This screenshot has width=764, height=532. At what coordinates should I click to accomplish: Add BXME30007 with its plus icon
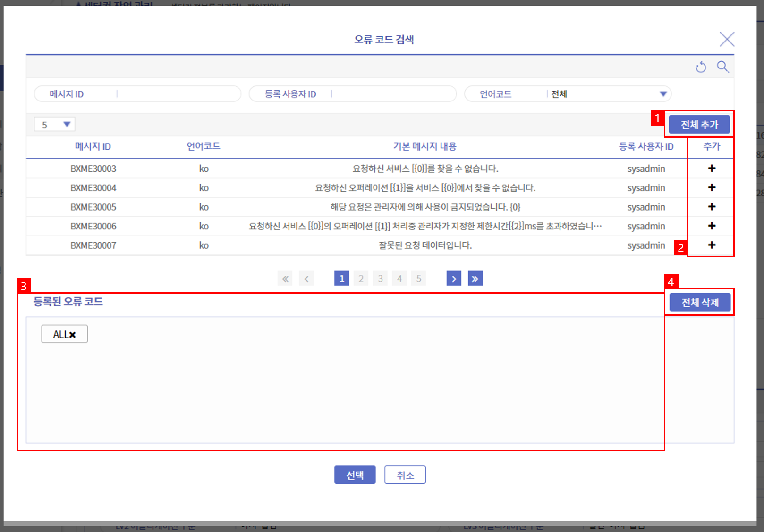coord(712,245)
